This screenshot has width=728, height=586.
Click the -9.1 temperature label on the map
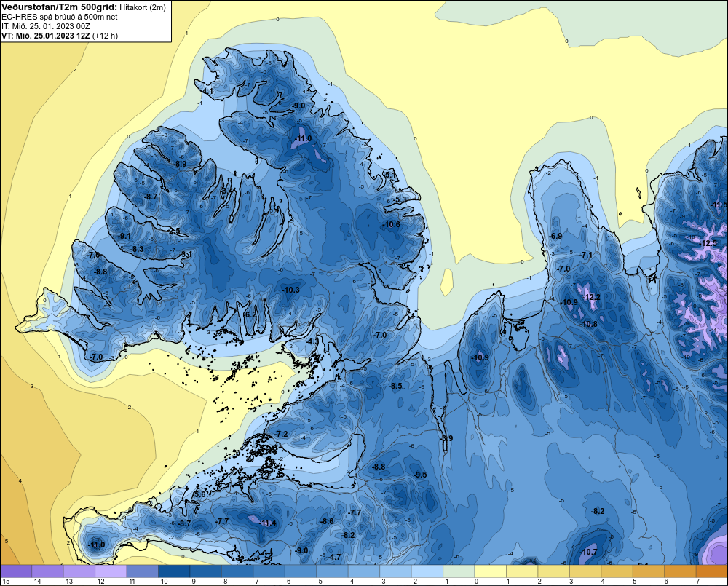124,237
